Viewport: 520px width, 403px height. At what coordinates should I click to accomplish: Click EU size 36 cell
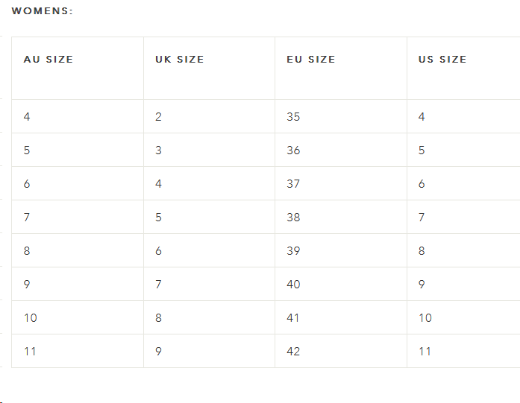pos(341,150)
